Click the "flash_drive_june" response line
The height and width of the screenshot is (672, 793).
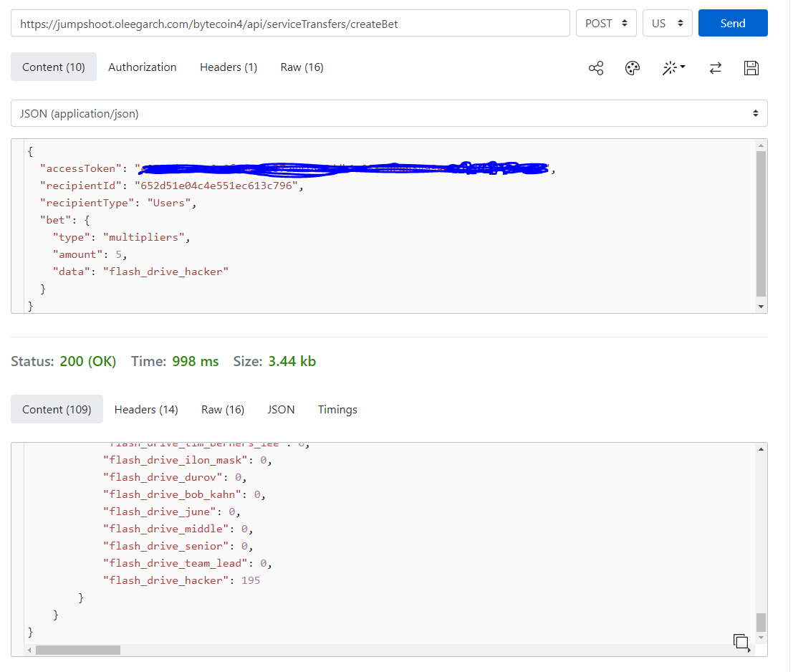pos(171,512)
